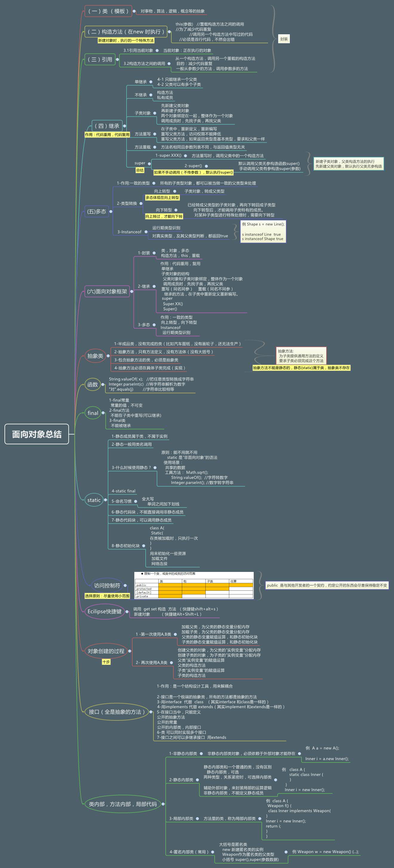
Task: Click the yellow label 选择原则：尽量使用小范围
Action: tap(107, 596)
